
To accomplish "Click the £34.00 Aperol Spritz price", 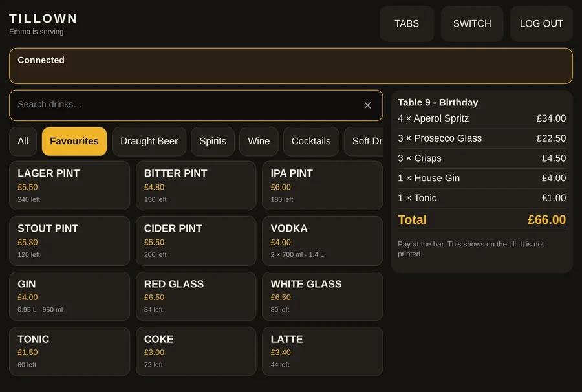I will [x=551, y=119].
